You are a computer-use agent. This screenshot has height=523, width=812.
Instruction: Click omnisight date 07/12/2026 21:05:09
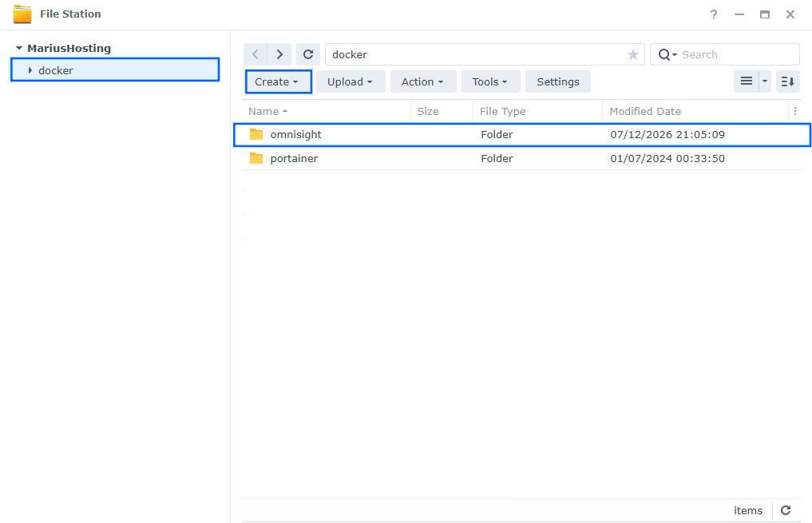[x=667, y=135]
